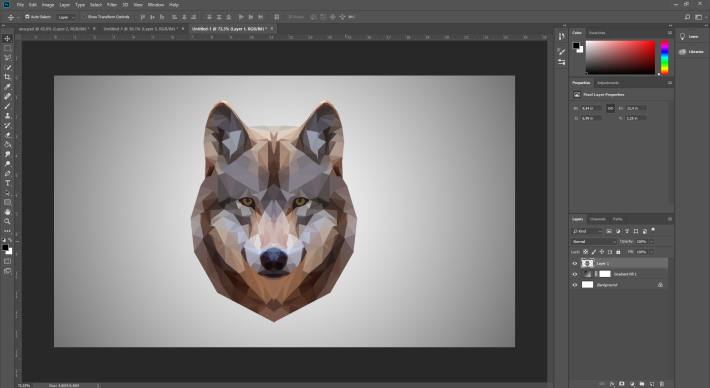The image size is (710, 388).
Task: Hide Layer 1 with its eye icon
Action: click(575, 263)
